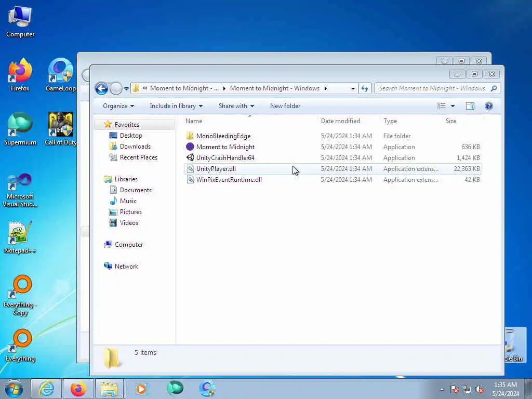Image resolution: width=532 pixels, height=399 pixels.
Task: Open the network tray icon
Action: [x=467, y=390]
